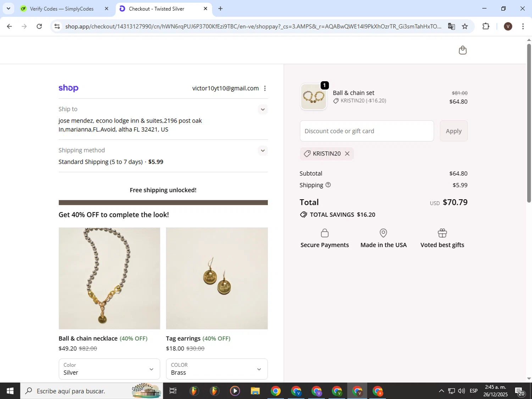532x399 pixels.
Task: Click the Total amount $70.79
Action: pyautogui.click(x=455, y=202)
